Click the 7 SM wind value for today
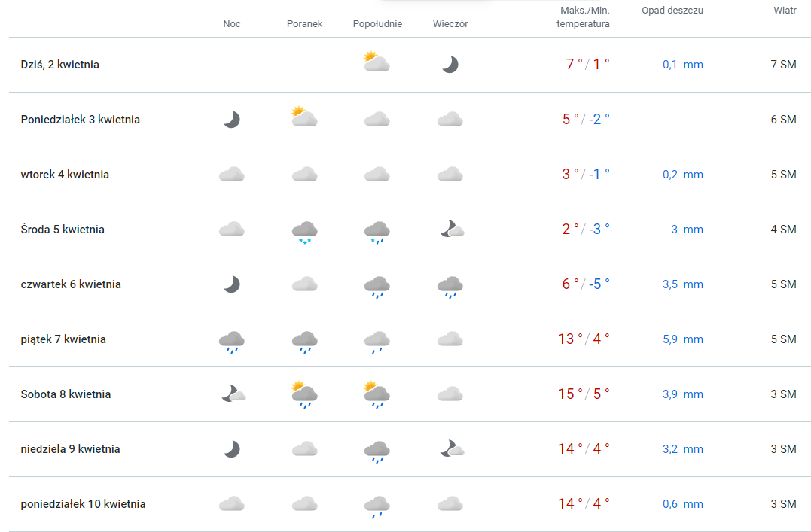This screenshot has height=532, width=811. tap(783, 65)
